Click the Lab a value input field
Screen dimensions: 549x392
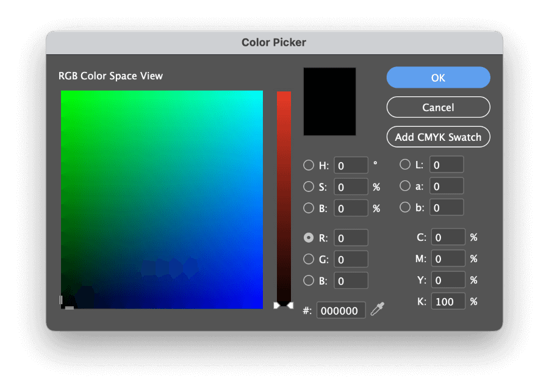[447, 186]
